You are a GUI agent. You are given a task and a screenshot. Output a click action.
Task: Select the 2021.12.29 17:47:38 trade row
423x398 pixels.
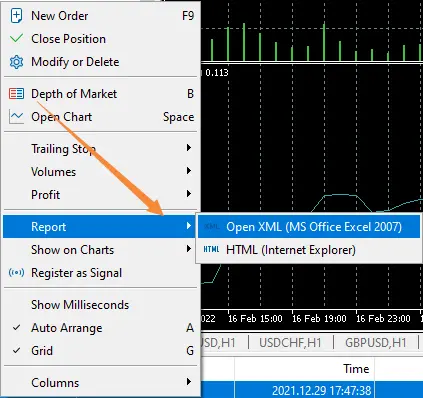[312, 390]
